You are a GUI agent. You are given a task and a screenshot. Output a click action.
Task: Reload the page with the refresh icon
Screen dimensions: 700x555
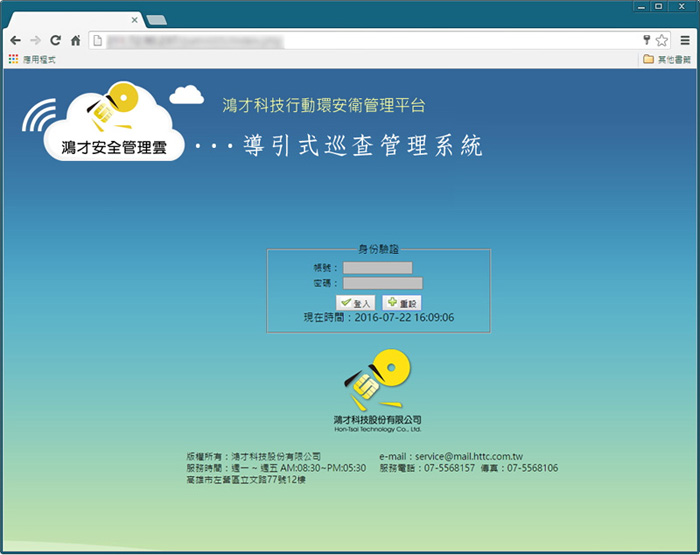(x=55, y=41)
